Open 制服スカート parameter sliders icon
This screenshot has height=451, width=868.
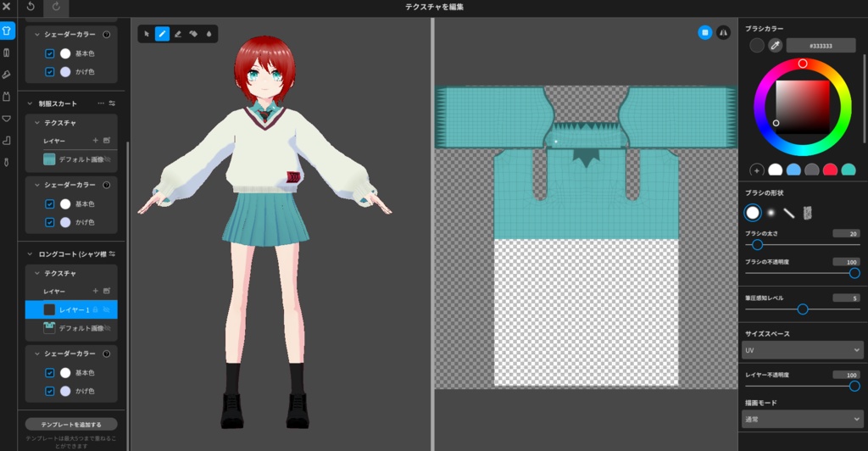coord(112,103)
